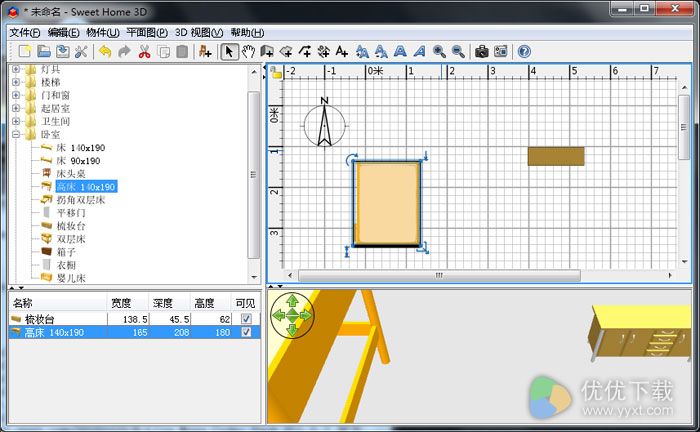The width and height of the screenshot is (700, 432).
Task: Select the Add text (A+) tool
Action: 342,52
